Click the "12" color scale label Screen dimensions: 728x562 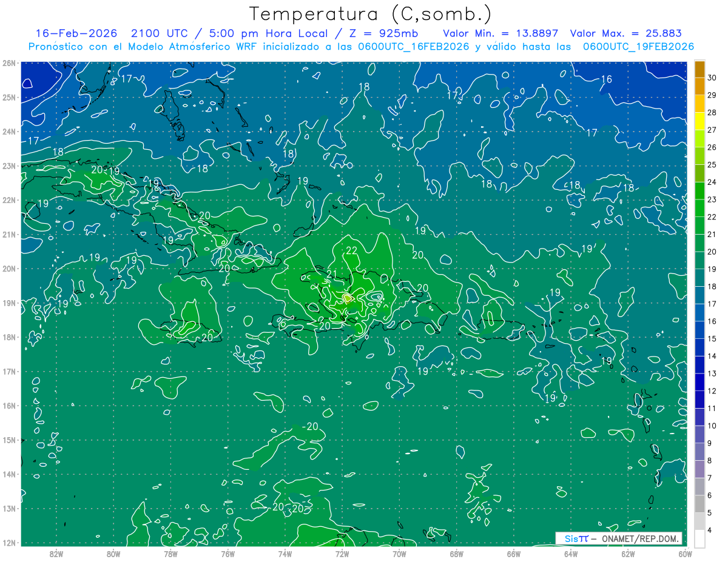712,391
